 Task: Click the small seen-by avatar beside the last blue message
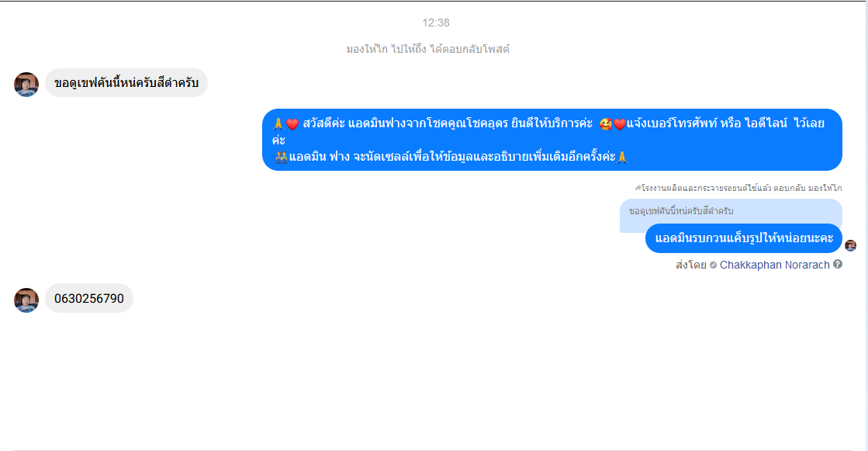pos(851,245)
